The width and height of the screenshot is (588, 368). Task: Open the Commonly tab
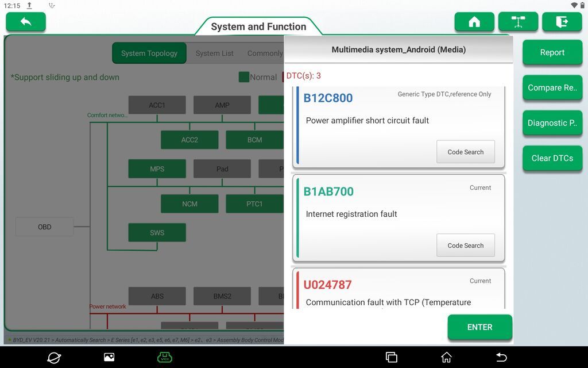265,53
